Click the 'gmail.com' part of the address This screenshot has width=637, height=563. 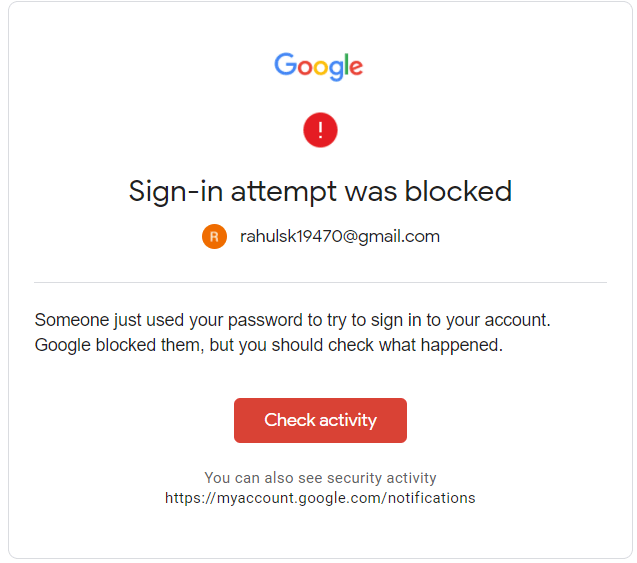pyautogui.click(x=403, y=237)
